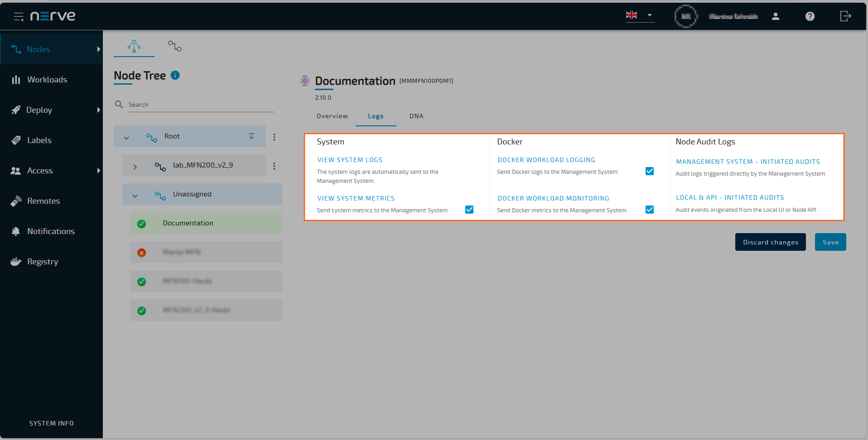
Task: Log out using the top-right exit icon
Action: 845,16
